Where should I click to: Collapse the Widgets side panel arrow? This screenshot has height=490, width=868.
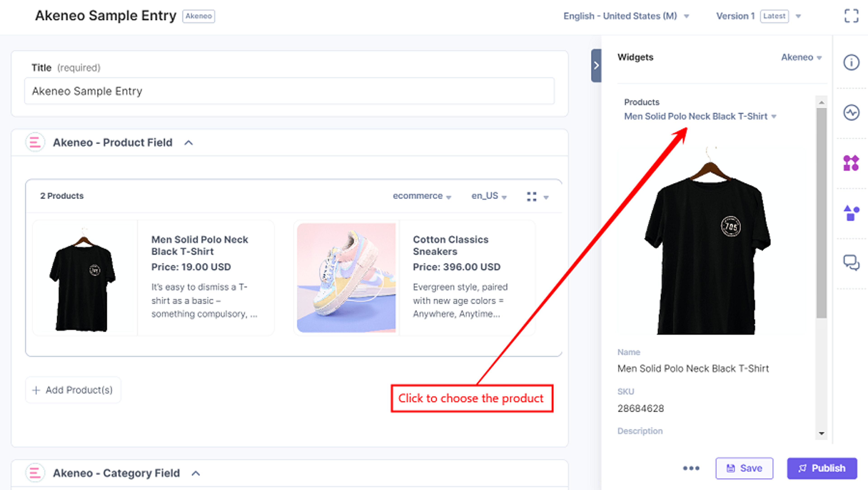pyautogui.click(x=596, y=65)
